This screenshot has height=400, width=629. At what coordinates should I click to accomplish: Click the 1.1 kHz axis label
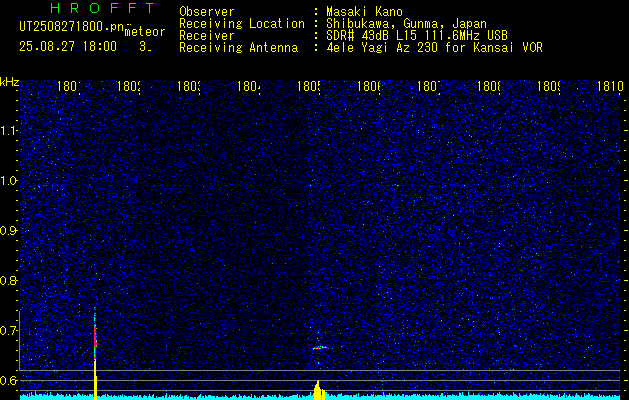tap(8, 131)
